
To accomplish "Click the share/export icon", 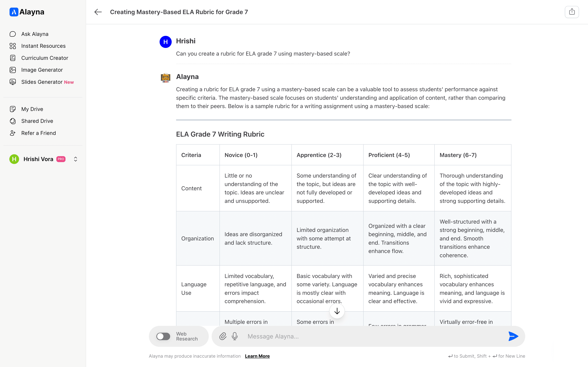I will pyautogui.click(x=572, y=11).
